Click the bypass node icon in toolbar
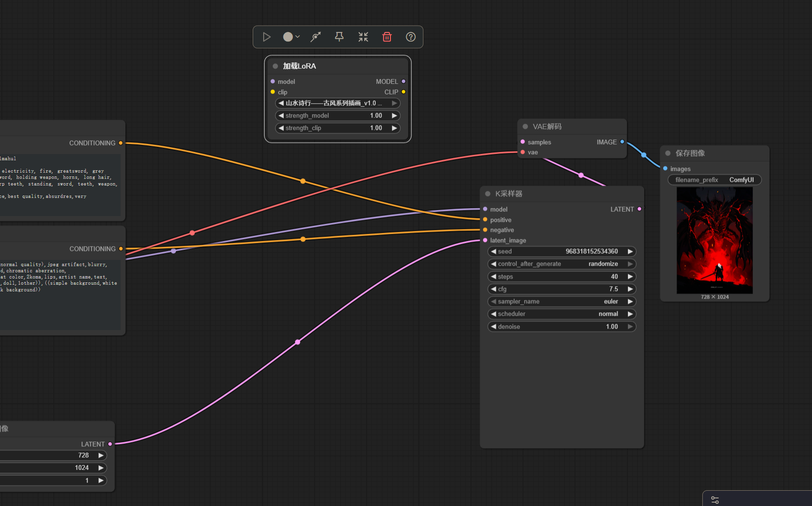The height and width of the screenshot is (506, 812). click(x=316, y=37)
